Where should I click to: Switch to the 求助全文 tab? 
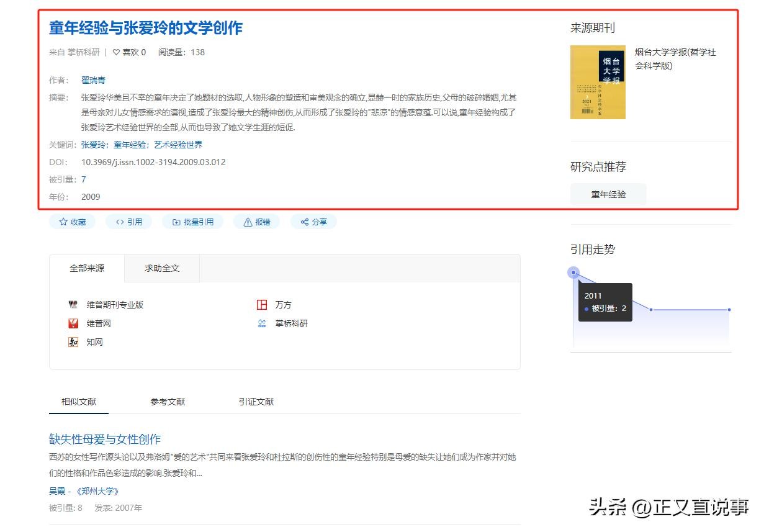pos(162,268)
